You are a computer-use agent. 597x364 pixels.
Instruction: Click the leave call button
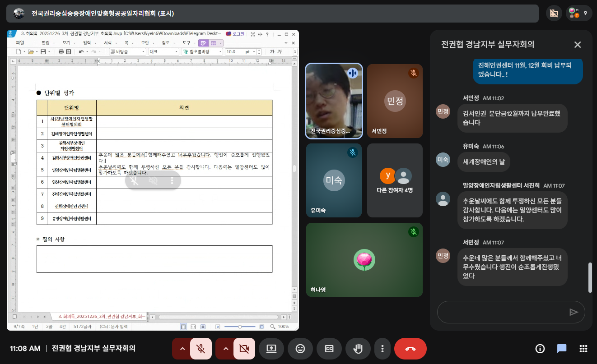410,349
